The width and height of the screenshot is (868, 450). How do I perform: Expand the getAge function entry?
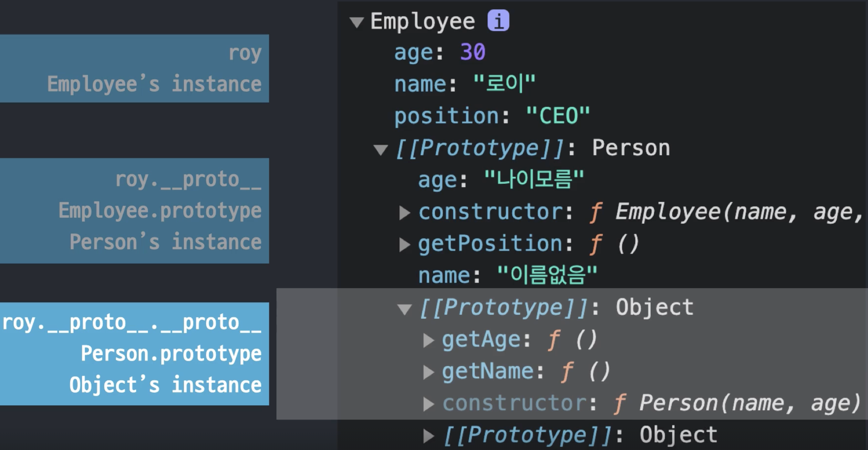[x=428, y=340]
